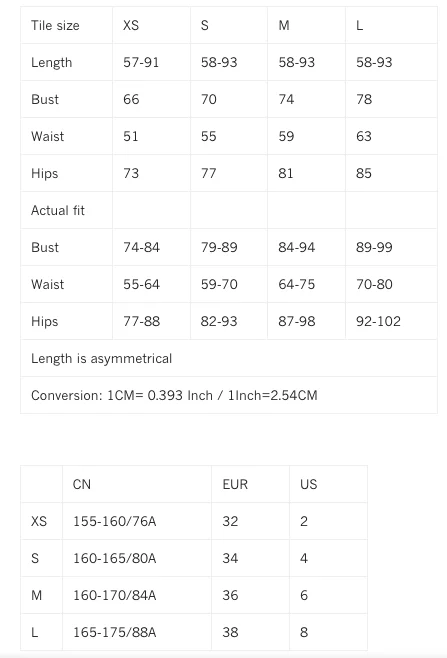447x658 pixels.
Task: Select the conversion note about inches
Action: point(174,395)
